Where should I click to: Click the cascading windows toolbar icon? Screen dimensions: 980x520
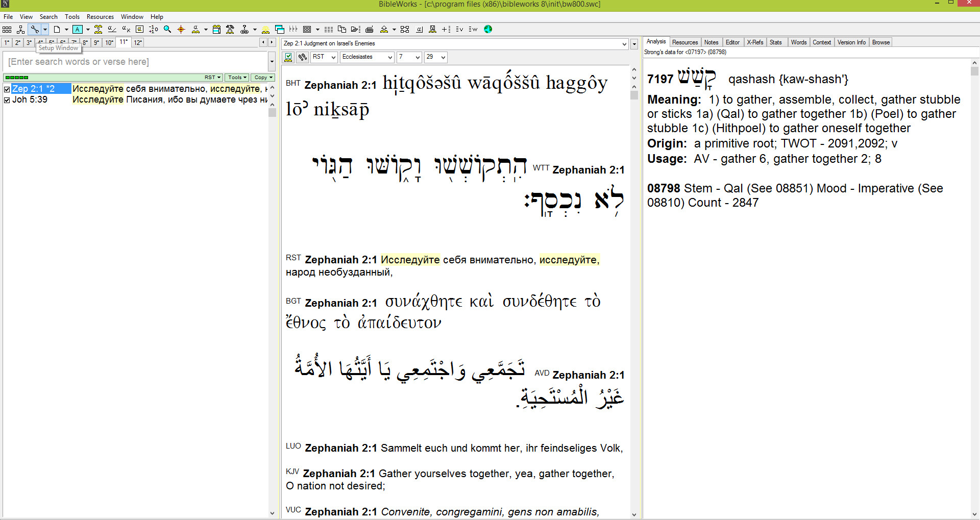coord(279,29)
